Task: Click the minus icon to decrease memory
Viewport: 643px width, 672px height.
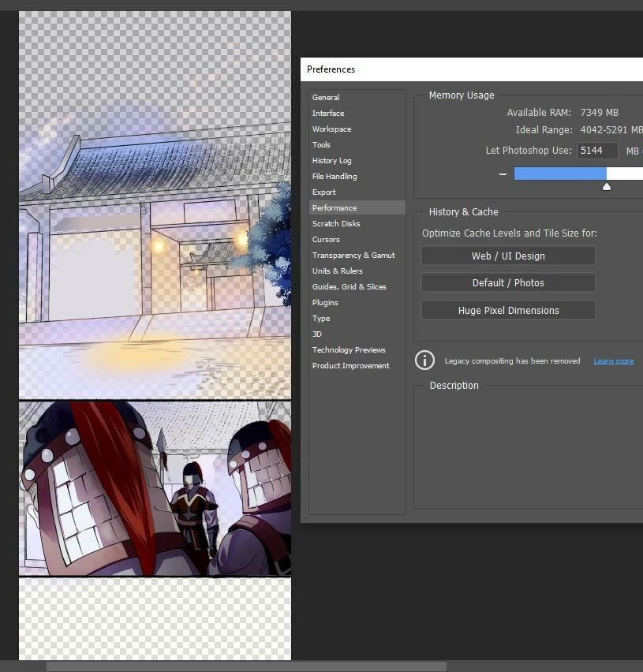Action: point(503,174)
